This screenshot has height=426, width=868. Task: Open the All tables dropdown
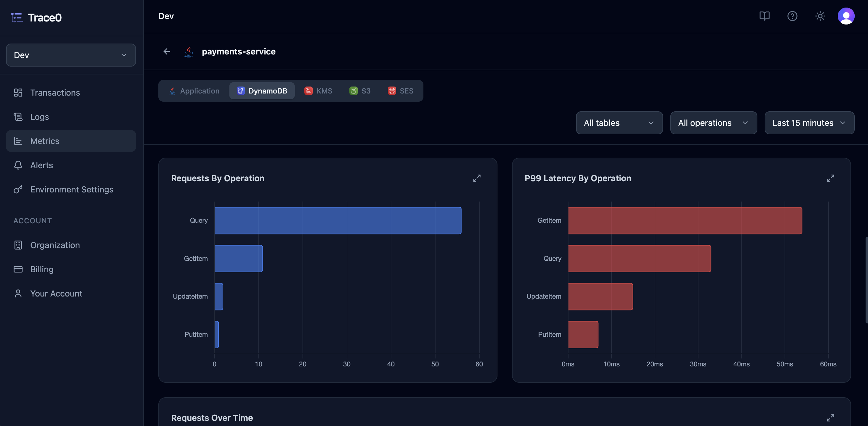pos(619,123)
